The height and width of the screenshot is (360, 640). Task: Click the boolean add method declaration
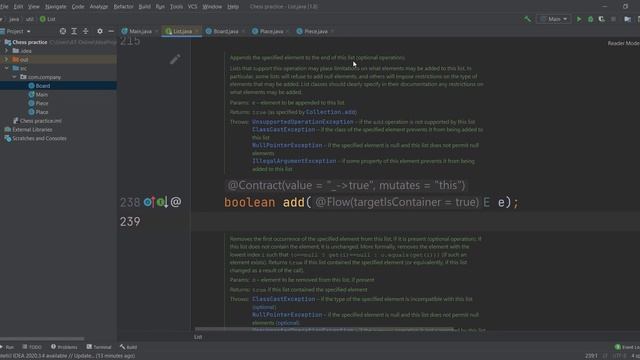[371, 202]
